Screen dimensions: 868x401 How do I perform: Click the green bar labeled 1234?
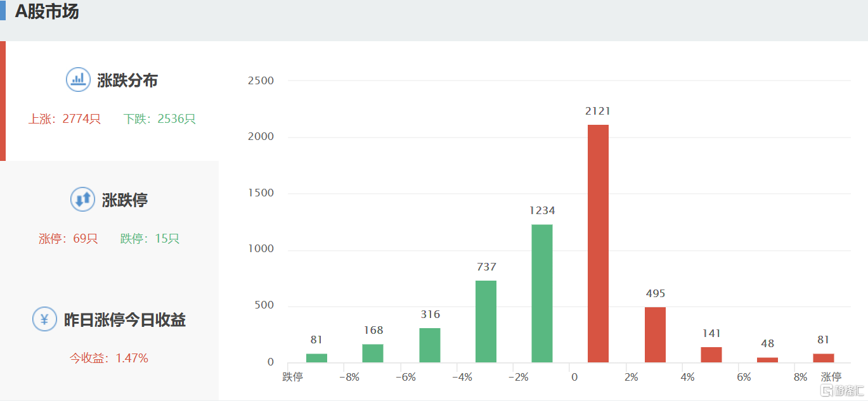point(541,293)
